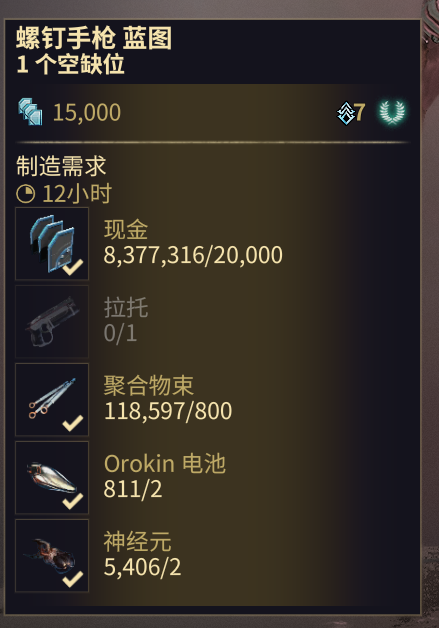Click the checkmark on the 聚合物束 tile
Image resolution: width=439 pixels, height=628 pixels.
(73, 423)
